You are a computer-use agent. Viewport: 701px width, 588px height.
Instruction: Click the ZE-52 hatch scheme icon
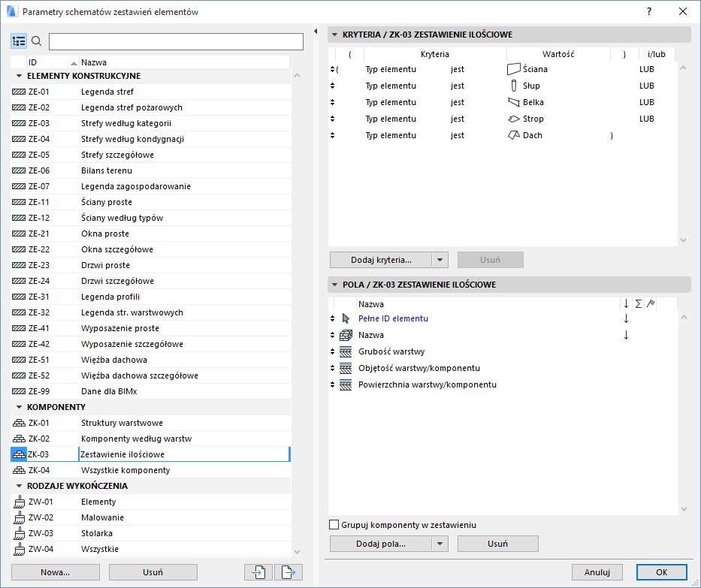[x=19, y=375]
